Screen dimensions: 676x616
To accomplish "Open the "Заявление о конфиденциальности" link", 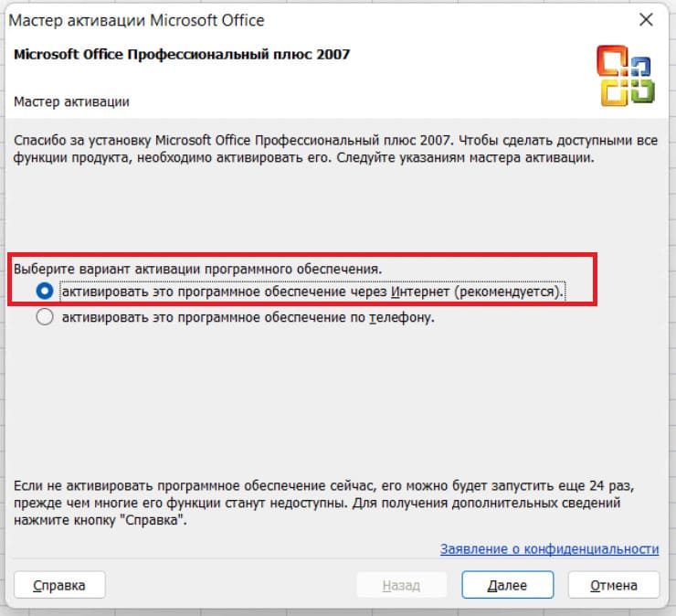I will 549,548.
